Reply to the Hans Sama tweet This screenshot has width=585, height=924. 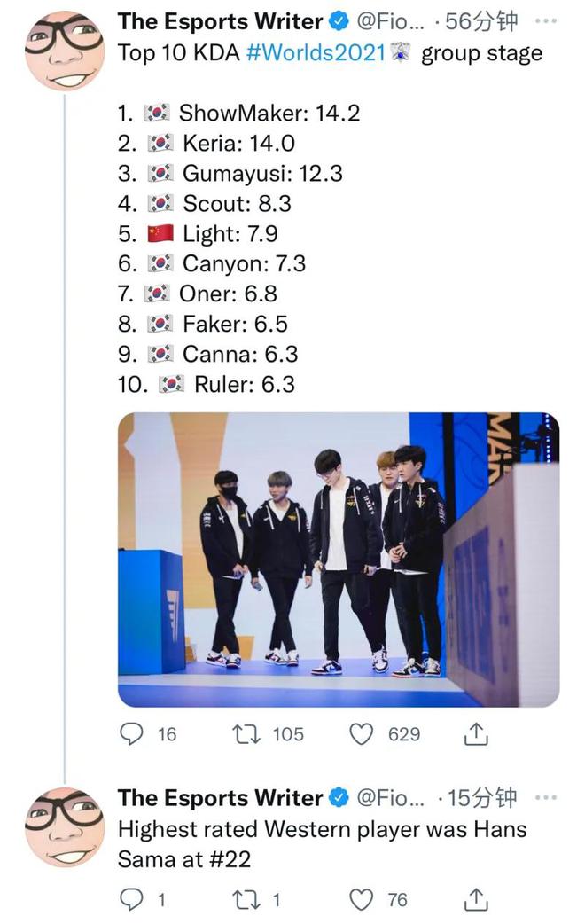[131, 900]
